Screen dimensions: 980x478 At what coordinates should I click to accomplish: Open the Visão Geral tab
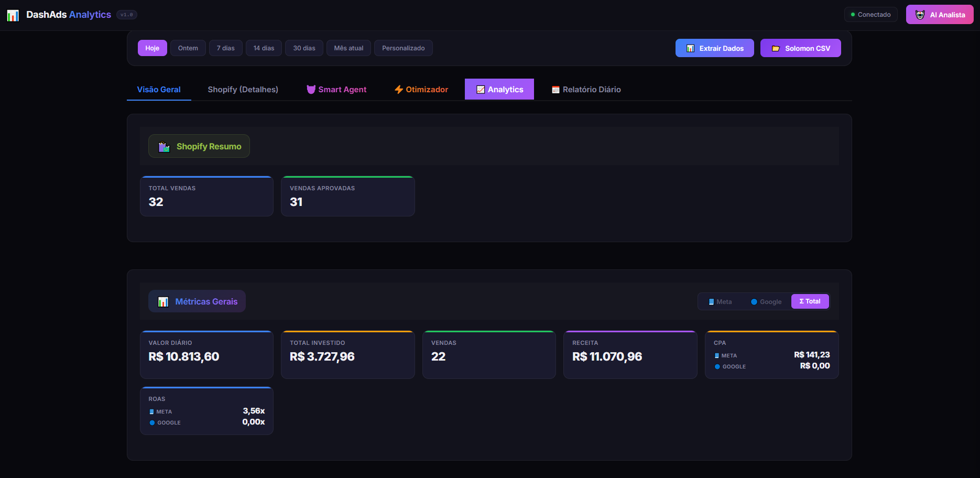(159, 90)
